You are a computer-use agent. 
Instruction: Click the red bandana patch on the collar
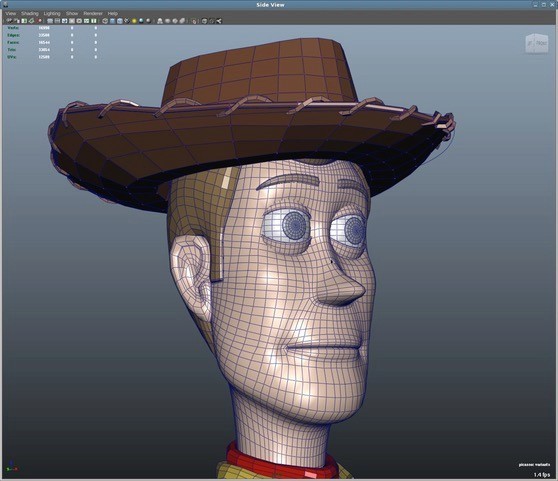[x=310, y=474]
